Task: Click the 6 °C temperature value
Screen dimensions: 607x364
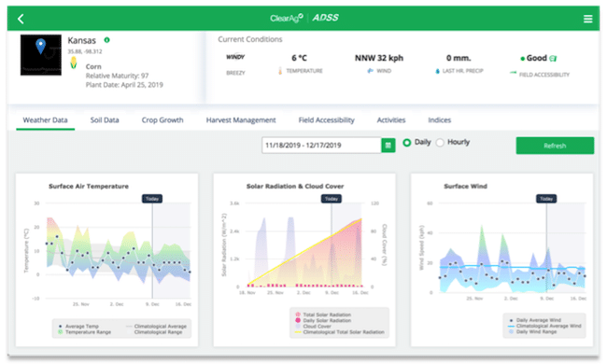Action: coord(299,58)
